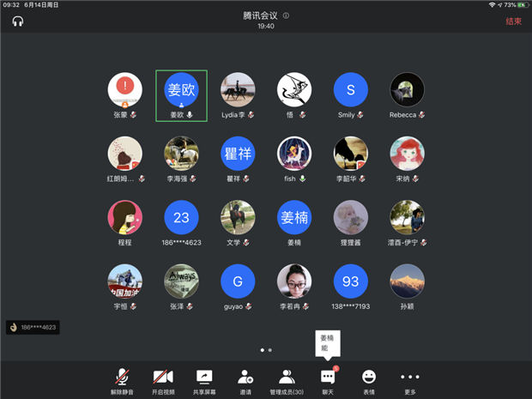This screenshot has width=532, height=399.
Task: Unmute microphone with 解除静音
Action: pos(124,381)
